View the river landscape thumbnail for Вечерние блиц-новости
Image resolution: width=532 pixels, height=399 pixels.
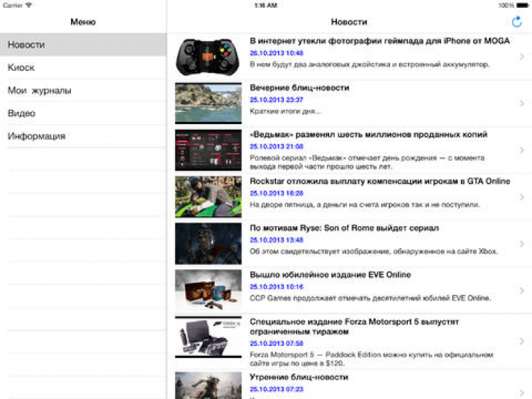pyautogui.click(x=208, y=103)
